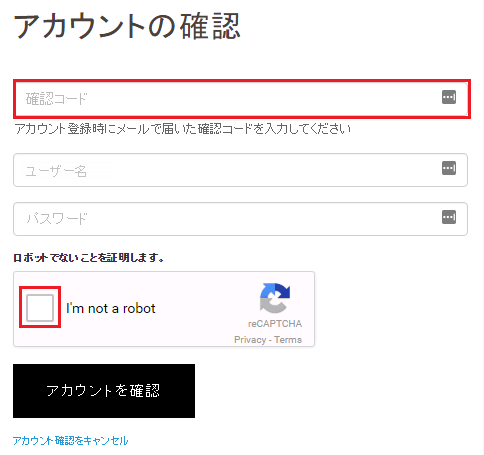Click the reCAPTCHA logo icon
The width and height of the screenshot is (484, 455).
click(275, 298)
